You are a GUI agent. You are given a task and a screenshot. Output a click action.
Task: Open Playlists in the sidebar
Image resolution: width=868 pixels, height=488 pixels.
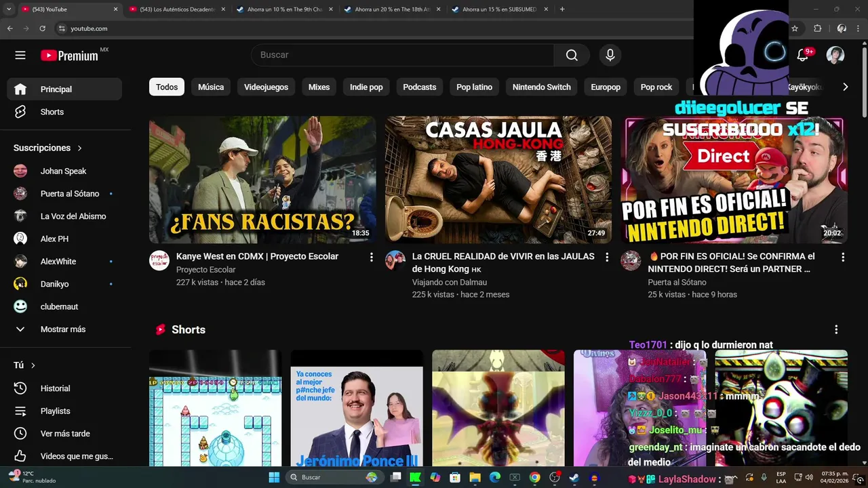tap(64, 411)
